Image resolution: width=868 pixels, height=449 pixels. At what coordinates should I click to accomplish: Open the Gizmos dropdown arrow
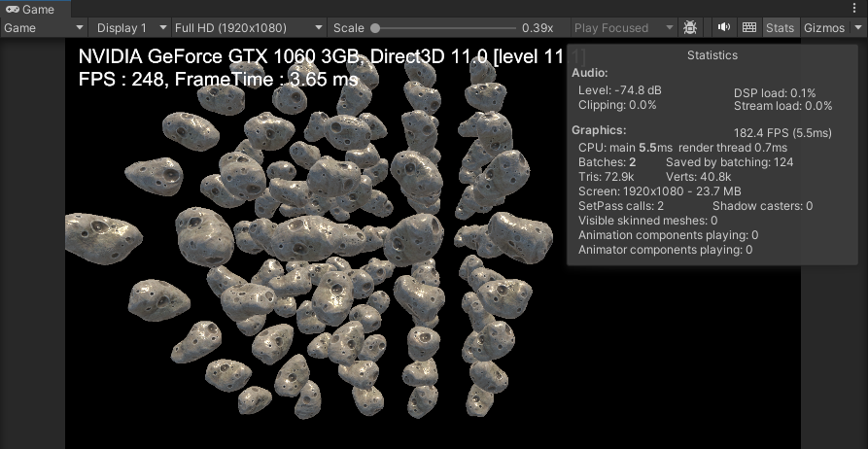tap(858, 27)
